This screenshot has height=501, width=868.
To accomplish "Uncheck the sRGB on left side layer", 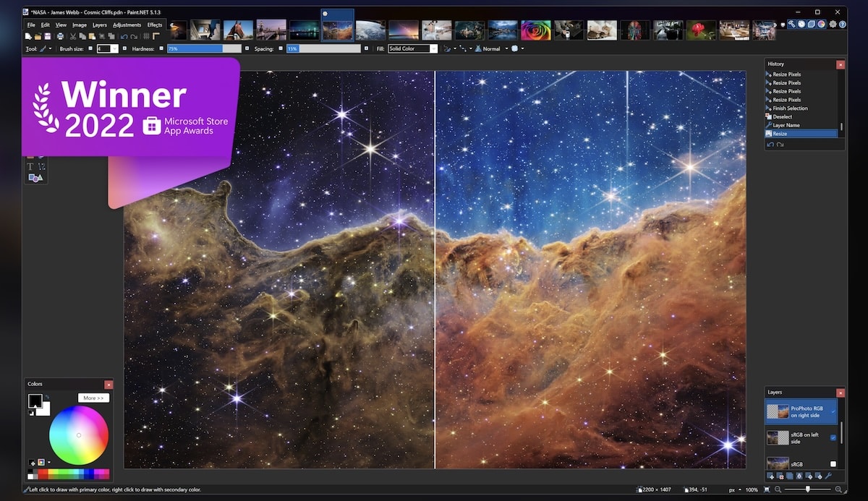I will tap(833, 437).
